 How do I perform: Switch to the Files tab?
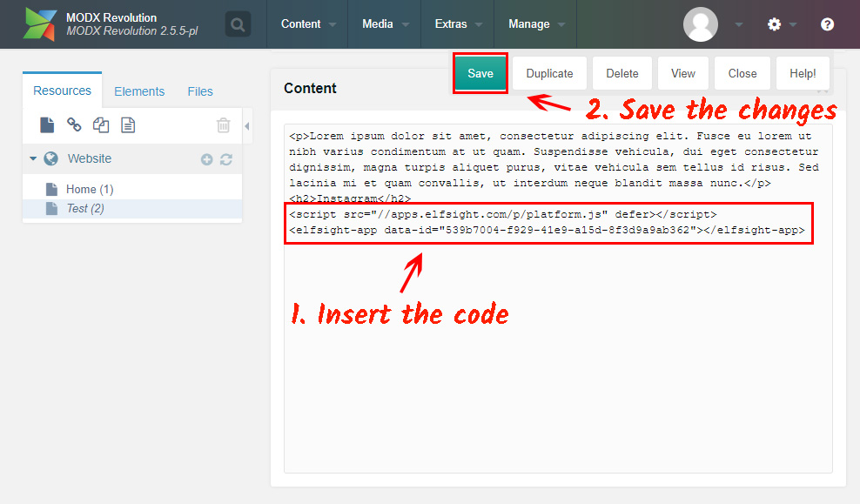click(x=200, y=91)
